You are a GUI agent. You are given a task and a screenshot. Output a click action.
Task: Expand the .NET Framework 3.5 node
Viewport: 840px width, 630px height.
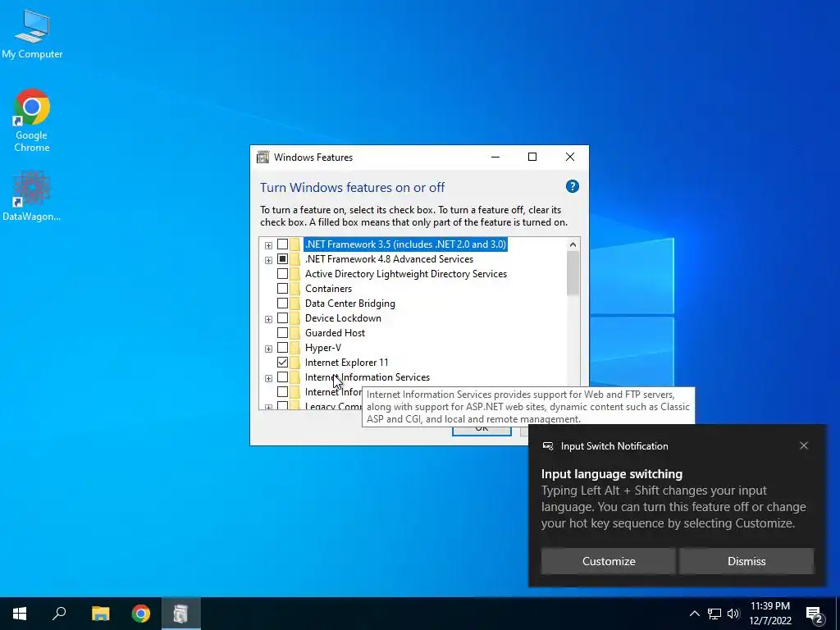click(268, 245)
